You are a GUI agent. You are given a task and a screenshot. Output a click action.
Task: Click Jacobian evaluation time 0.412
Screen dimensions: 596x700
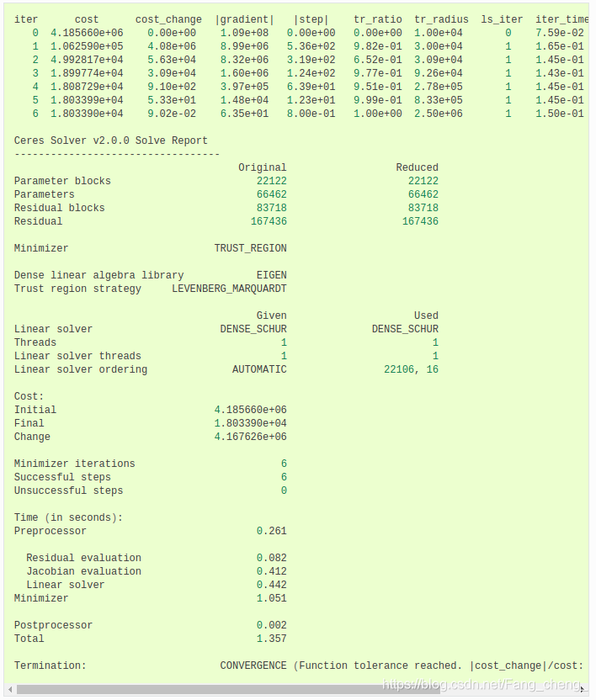(272, 571)
